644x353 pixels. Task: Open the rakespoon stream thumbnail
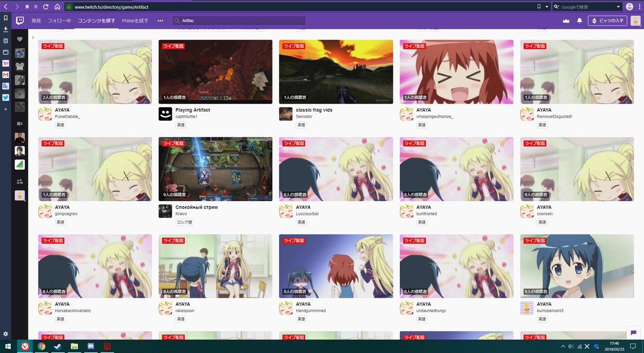[x=215, y=266]
